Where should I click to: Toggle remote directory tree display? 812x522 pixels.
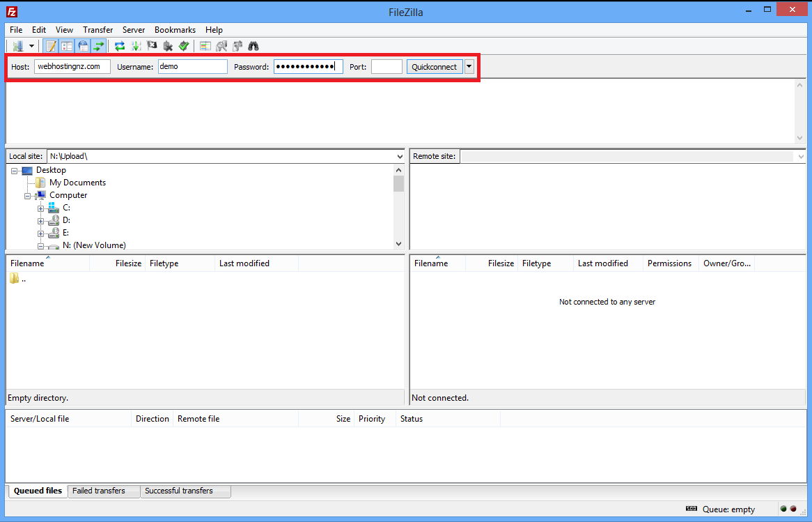click(83, 46)
